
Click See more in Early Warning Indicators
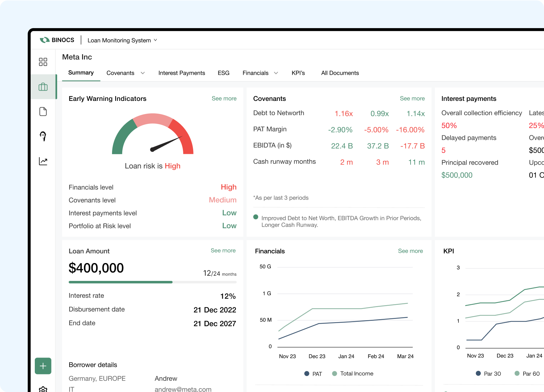coord(224,99)
